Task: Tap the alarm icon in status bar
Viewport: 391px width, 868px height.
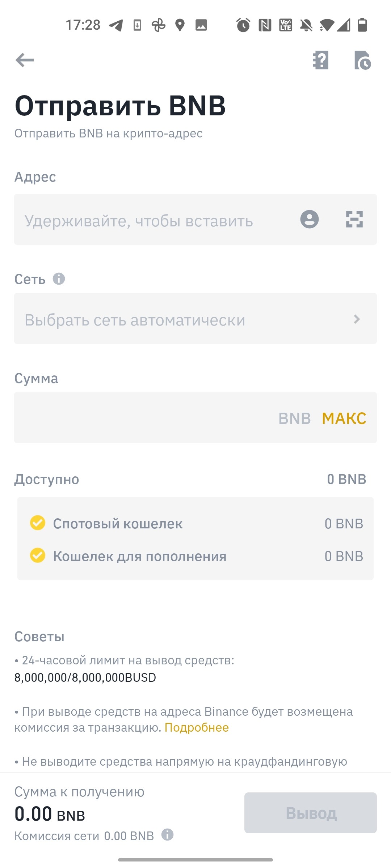Action: [243, 25]
